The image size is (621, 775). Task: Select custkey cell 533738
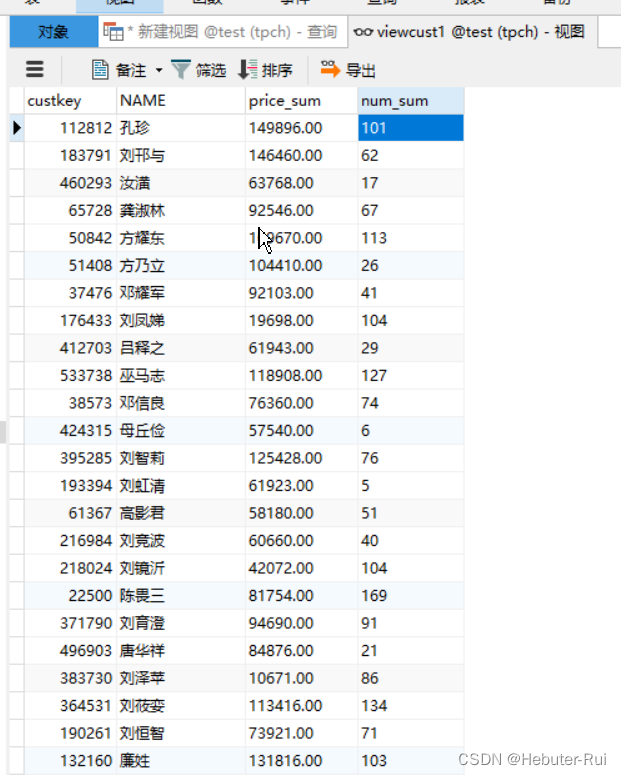pyautogui.click(x=70, y=376)
